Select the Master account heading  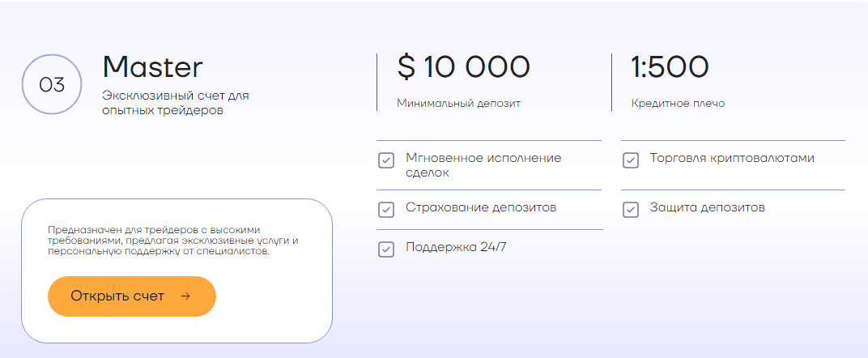tap(153, 67)
